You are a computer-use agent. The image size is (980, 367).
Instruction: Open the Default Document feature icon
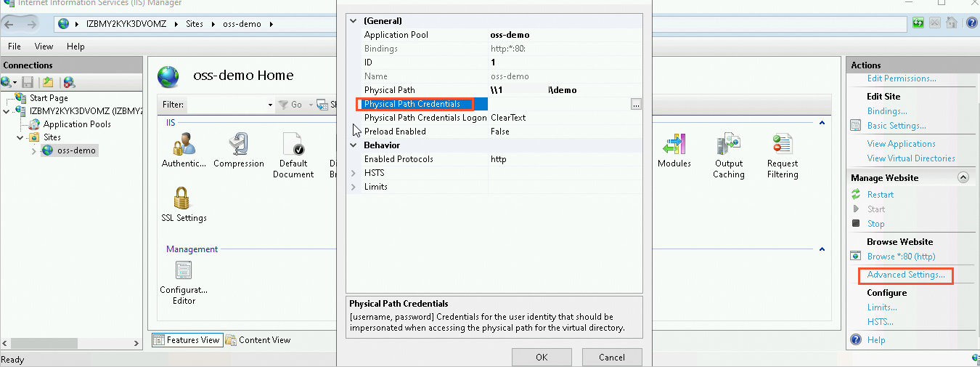pos(293,144)
